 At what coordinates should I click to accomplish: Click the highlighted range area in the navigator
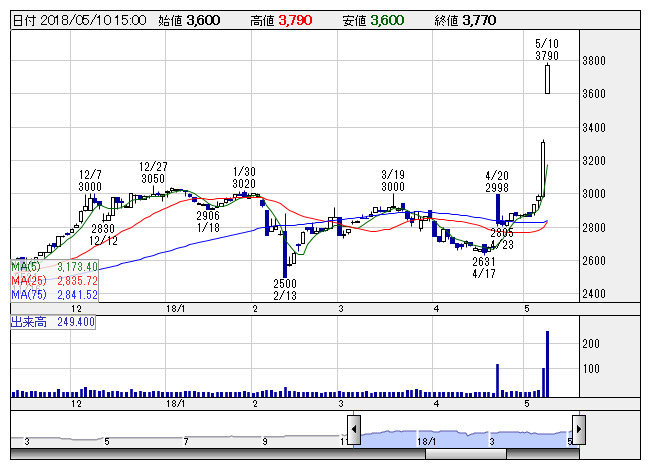pyautogui.click(x=466, y=439)
